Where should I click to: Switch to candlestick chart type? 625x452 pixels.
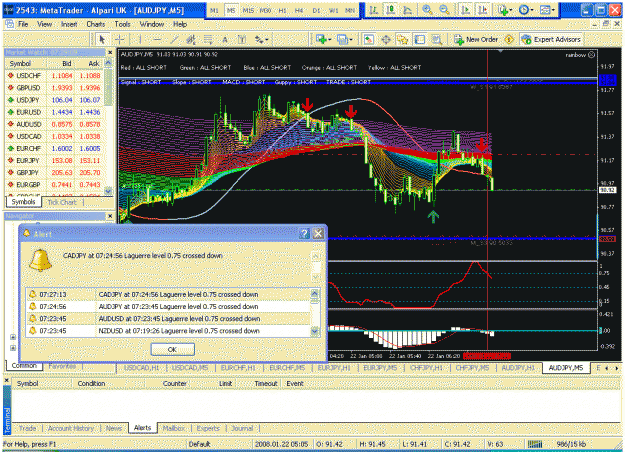click(x=390, y=10)
